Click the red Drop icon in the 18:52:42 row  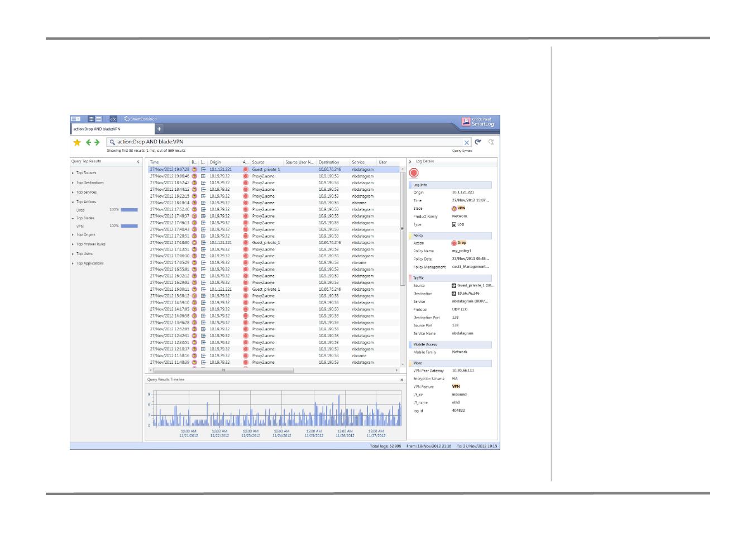point(246,183)
